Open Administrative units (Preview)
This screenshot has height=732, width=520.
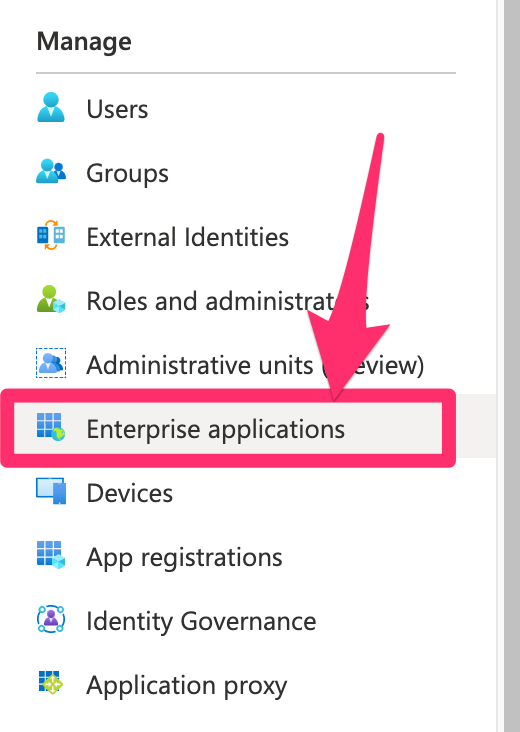255,365
